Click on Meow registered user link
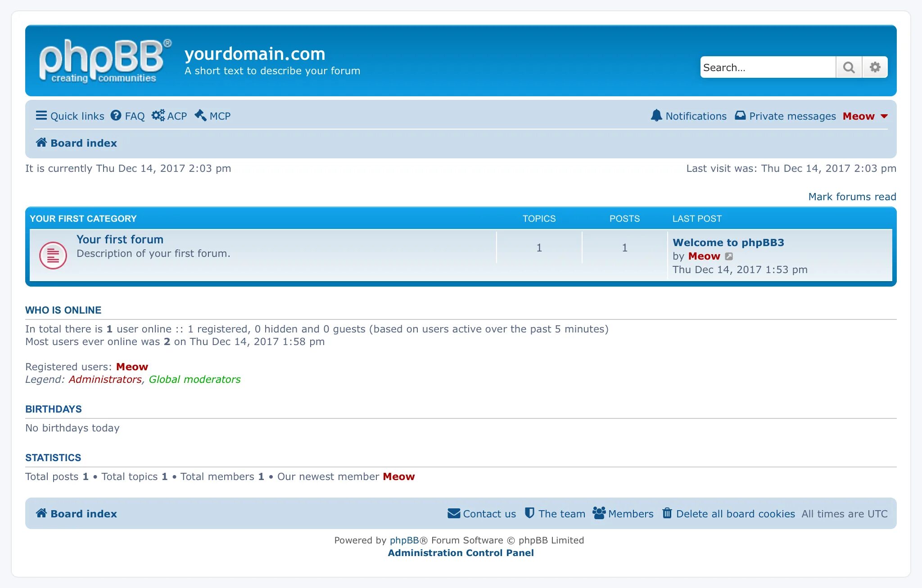 coord(132,367)
